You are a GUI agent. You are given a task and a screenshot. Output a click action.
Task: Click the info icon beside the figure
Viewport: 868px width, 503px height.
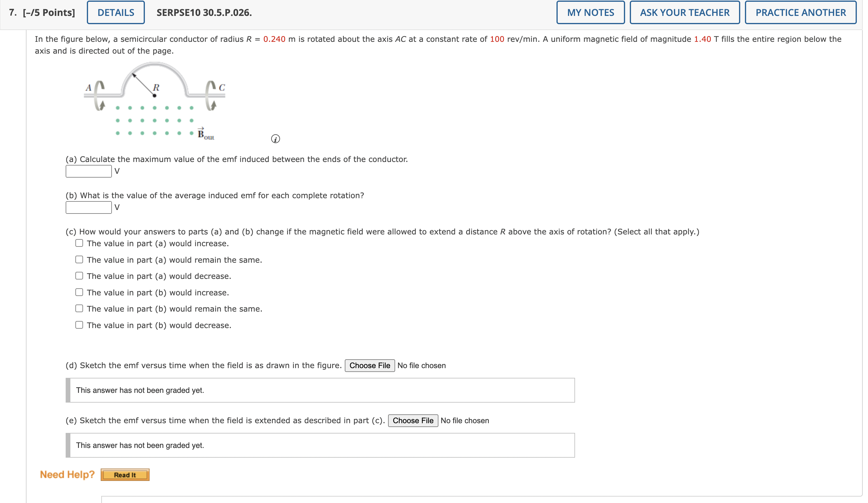coord(276,138)
